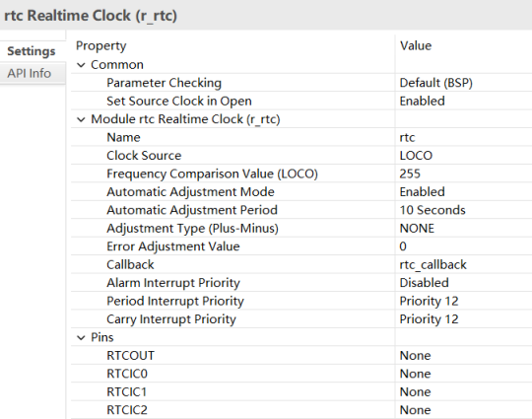Open Carry Interrupt Priority value
This screenshot has width=532, height=419.
(463, 319)
